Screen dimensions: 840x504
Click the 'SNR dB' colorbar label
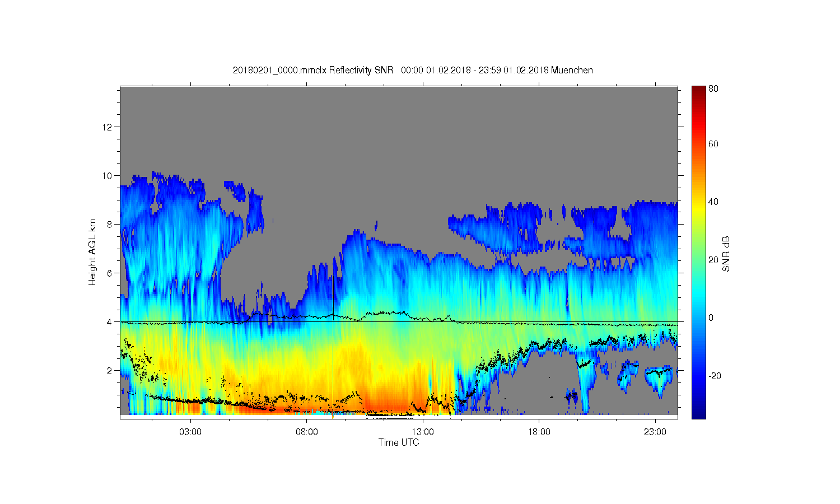(726, 254)
